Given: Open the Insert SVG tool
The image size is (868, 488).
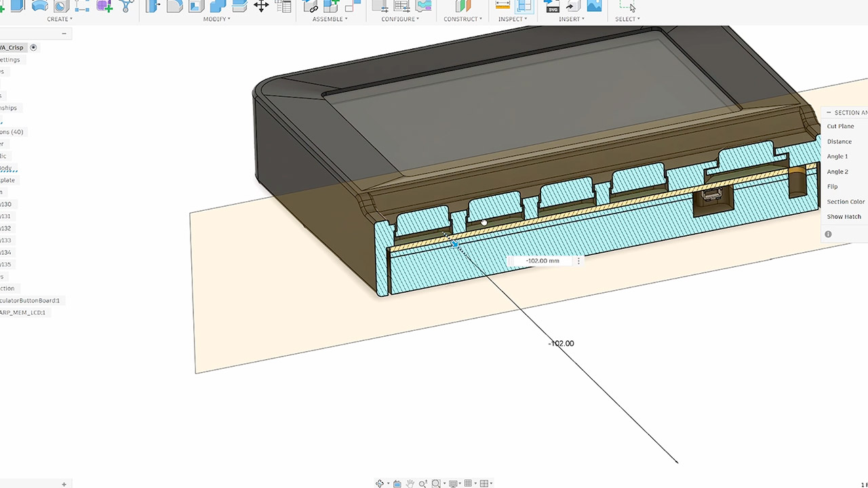Looking at the screenshot, I should (x=551, y=6).
